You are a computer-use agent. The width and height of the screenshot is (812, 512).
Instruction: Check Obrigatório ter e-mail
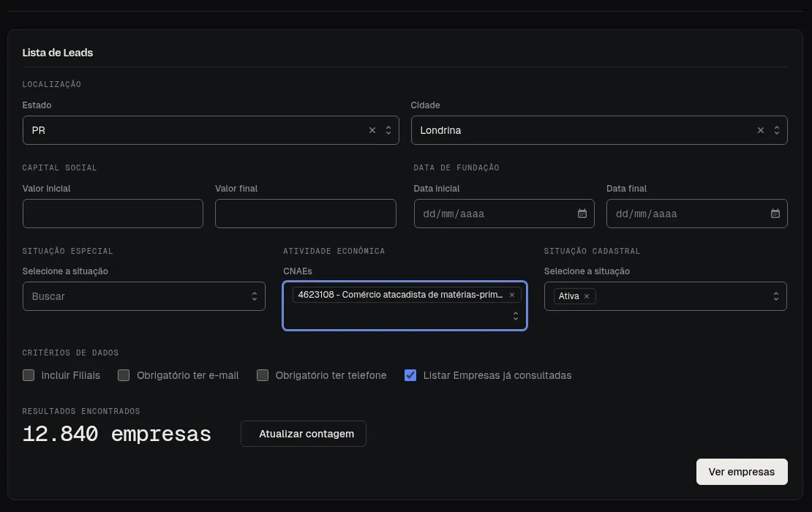[x=123, y=375]
